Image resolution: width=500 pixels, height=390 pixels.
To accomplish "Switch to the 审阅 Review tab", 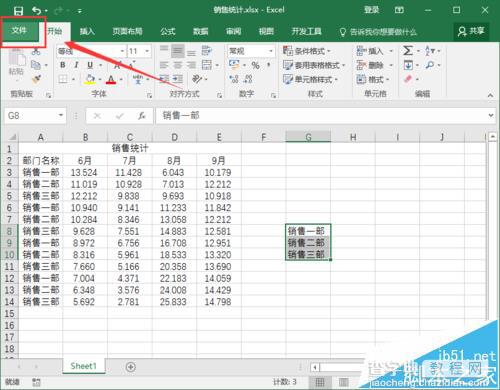I will (x=233, y=31).
